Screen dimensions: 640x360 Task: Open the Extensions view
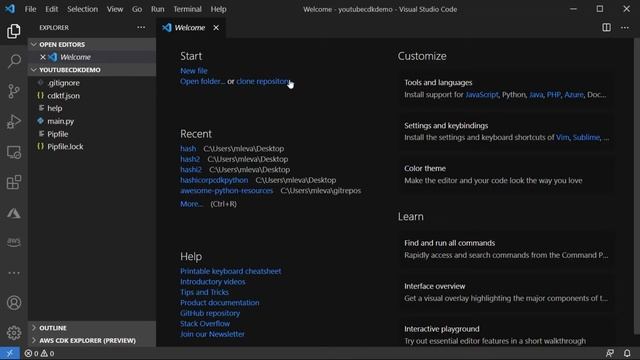coord(13,182)
